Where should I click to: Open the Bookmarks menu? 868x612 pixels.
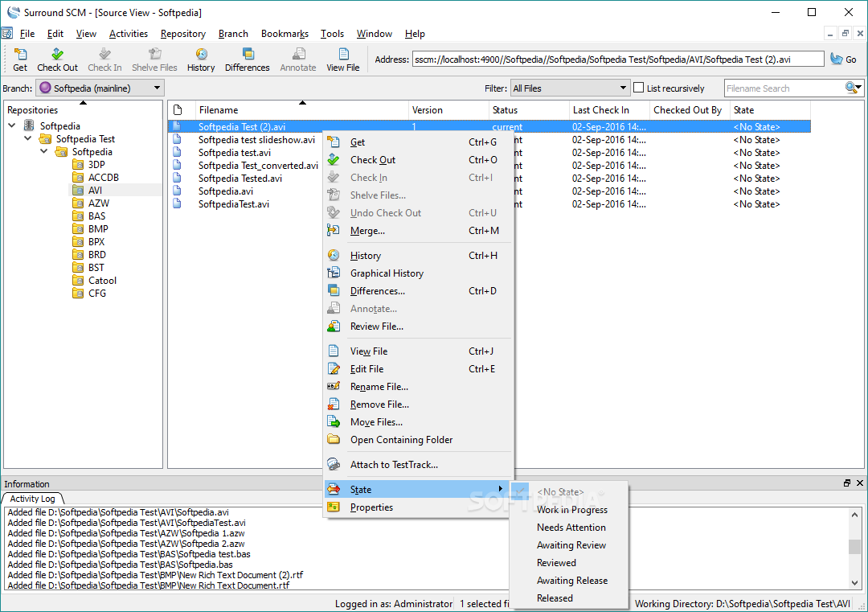click(x=285, y=34)
